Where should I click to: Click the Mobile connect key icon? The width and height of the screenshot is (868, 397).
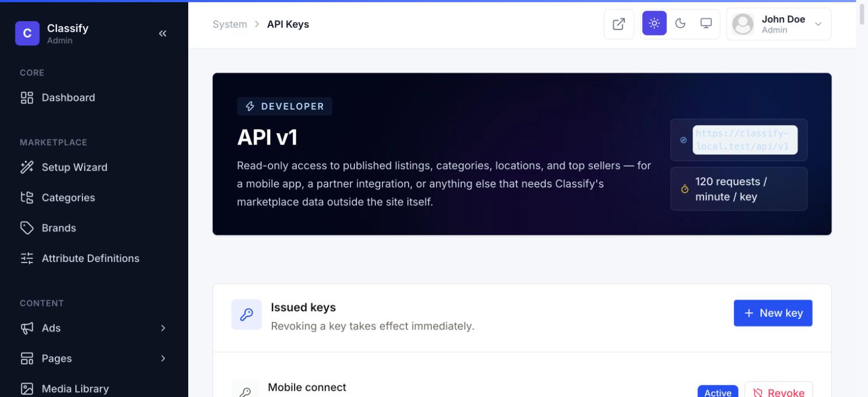245,391
